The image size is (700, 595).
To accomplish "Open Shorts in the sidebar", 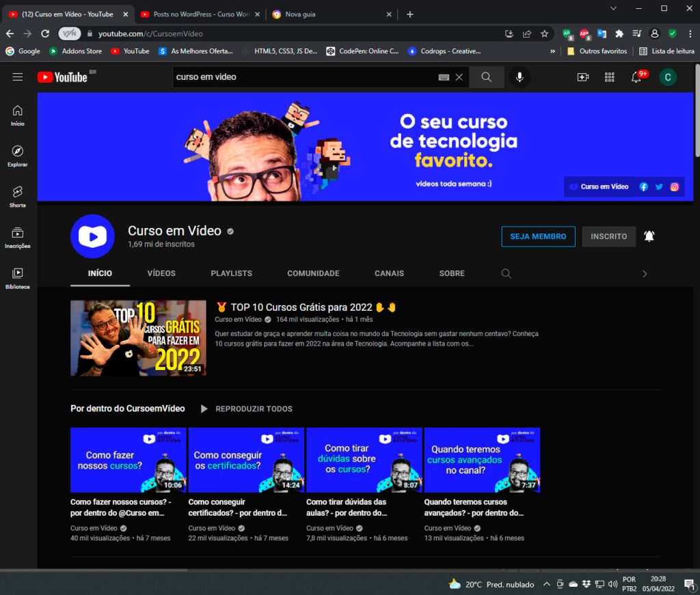I will pos(17,197).
